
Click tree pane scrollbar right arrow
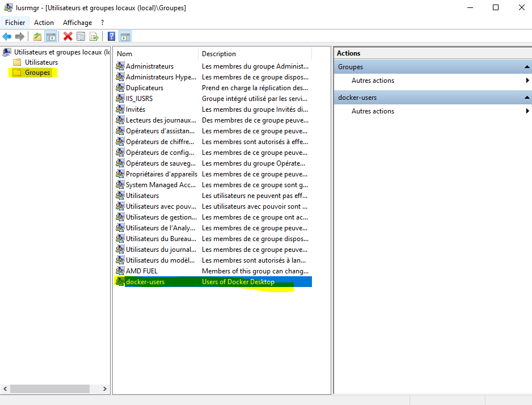[x=105, y=389]
